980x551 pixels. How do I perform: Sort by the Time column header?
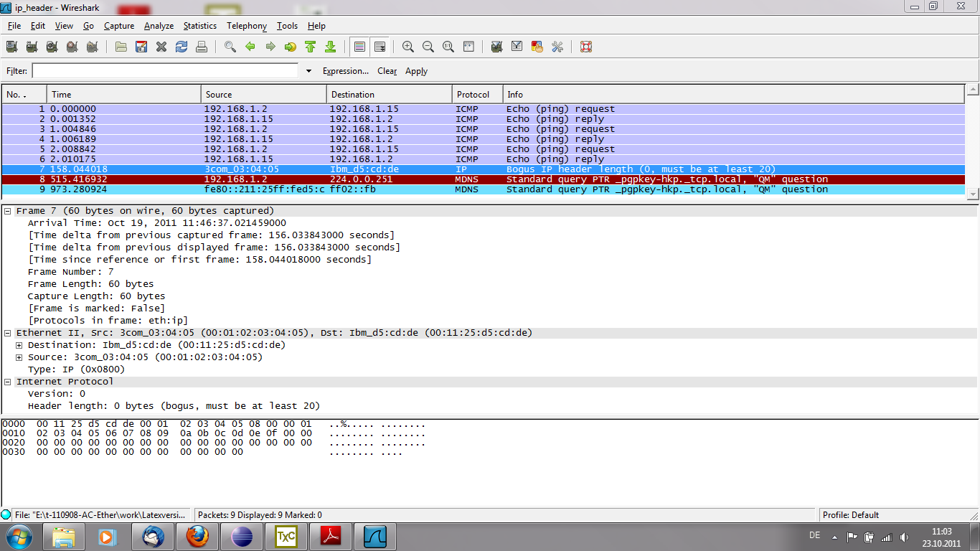click(x=124, y=95)
